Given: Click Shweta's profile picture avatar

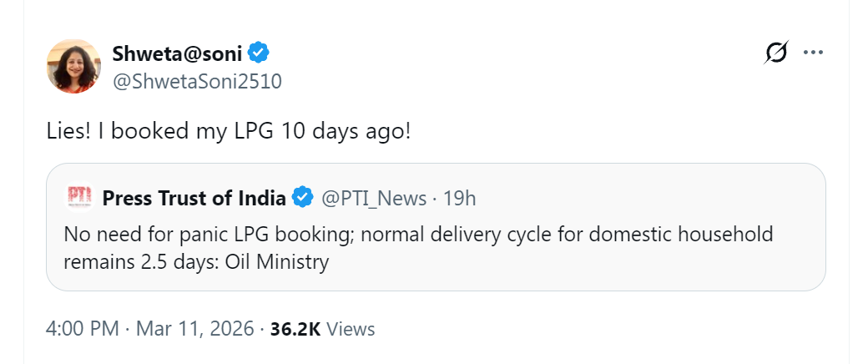Looking at the screenshot, I should coord(74,66).
